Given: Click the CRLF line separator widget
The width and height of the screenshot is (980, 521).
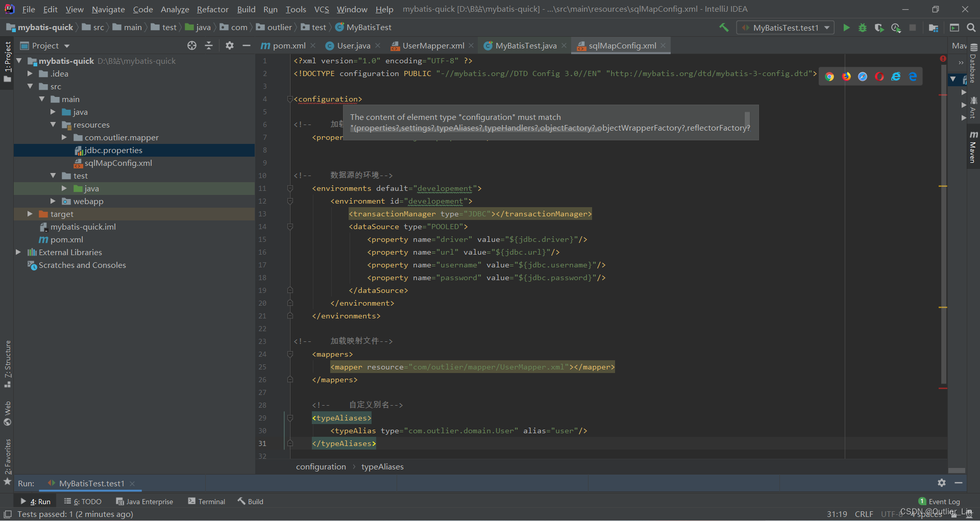Looking at the screenshot, I should click(x=864, y=514).
